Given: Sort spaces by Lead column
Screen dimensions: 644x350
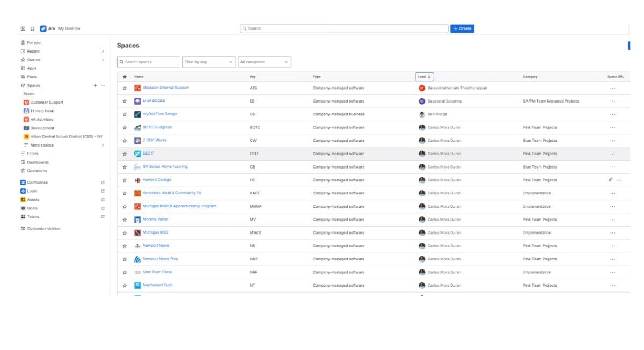Looking at the screenshot, I should click(425, 77).
